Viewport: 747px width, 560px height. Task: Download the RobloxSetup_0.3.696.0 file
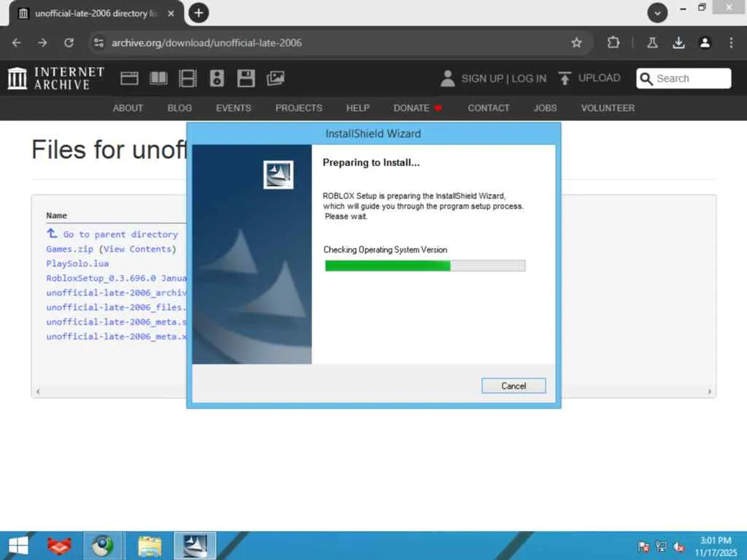[116, 278]
